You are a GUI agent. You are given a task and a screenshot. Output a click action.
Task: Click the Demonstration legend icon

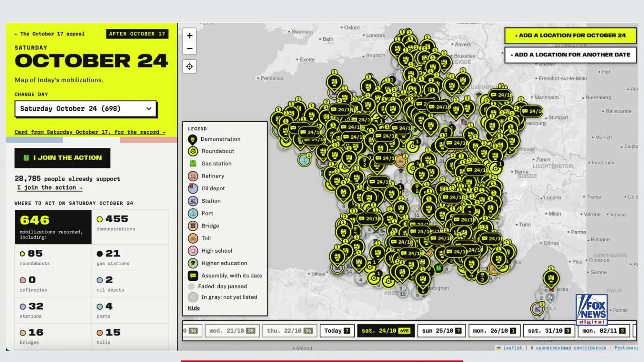click(192, 139)
